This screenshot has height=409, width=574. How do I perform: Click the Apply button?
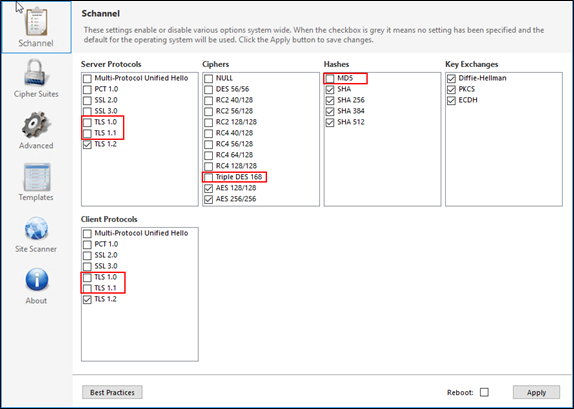pyautogui.click(x=536, y=392)
